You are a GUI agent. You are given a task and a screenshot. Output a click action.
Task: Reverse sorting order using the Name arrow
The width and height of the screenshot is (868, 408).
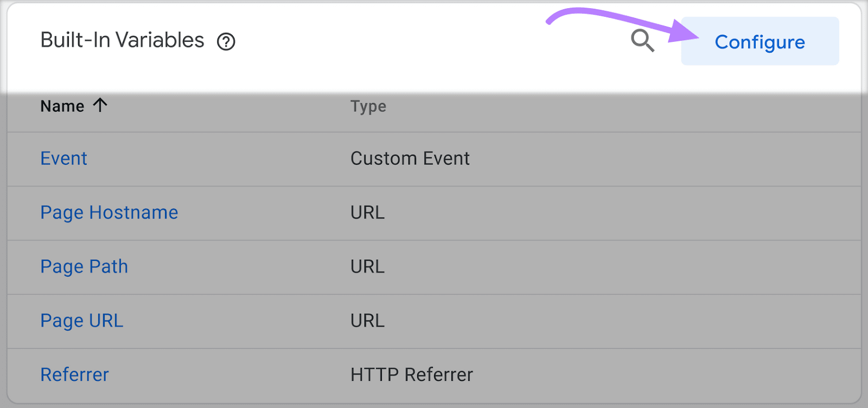point(100,106)
